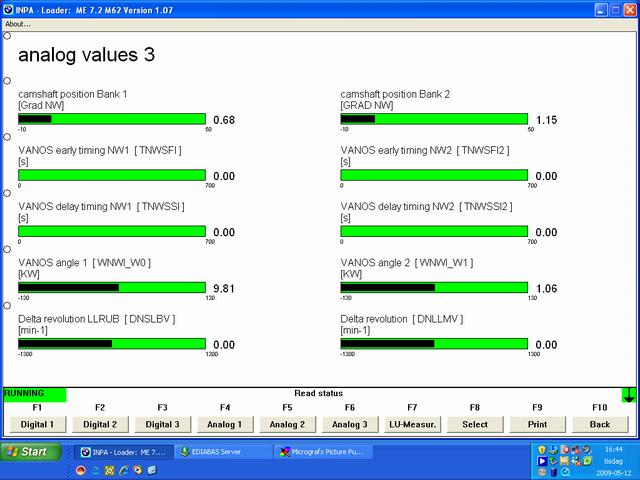
Task: Click the camshaft position Bank 2 gauge
Action: (x=434, y=119)
